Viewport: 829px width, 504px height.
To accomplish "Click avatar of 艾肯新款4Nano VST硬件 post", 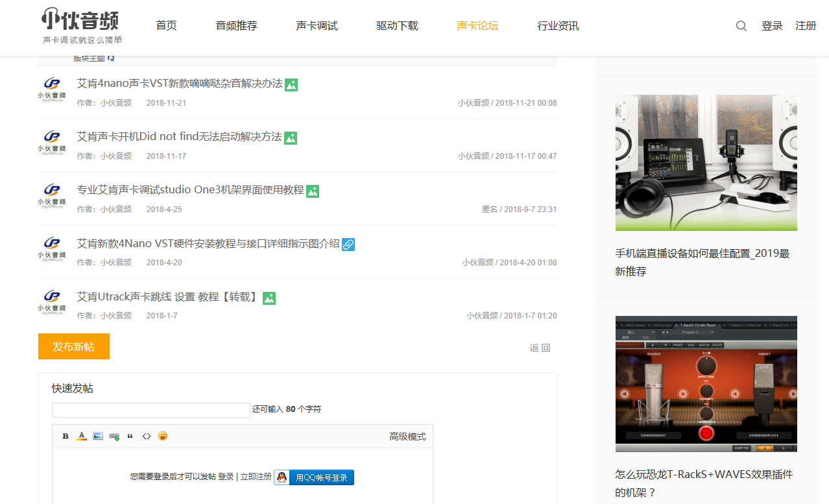I will (x=52, y=249).
